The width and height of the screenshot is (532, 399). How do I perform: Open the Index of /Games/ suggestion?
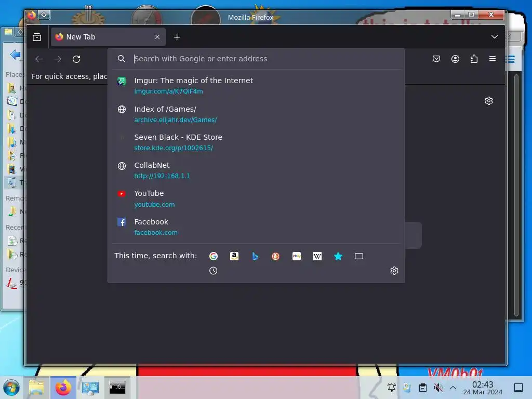pos(256,114)
